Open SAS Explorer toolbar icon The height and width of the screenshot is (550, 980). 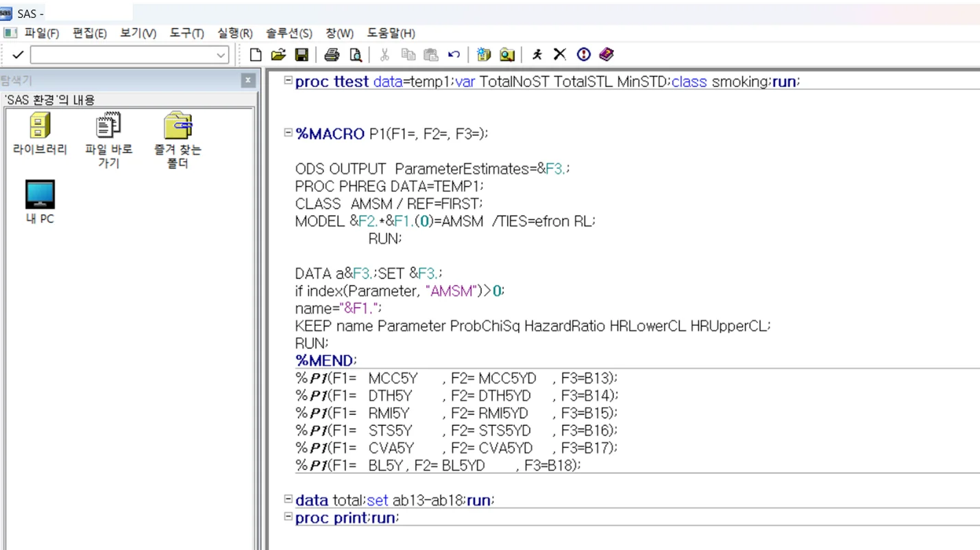(507, 55)
